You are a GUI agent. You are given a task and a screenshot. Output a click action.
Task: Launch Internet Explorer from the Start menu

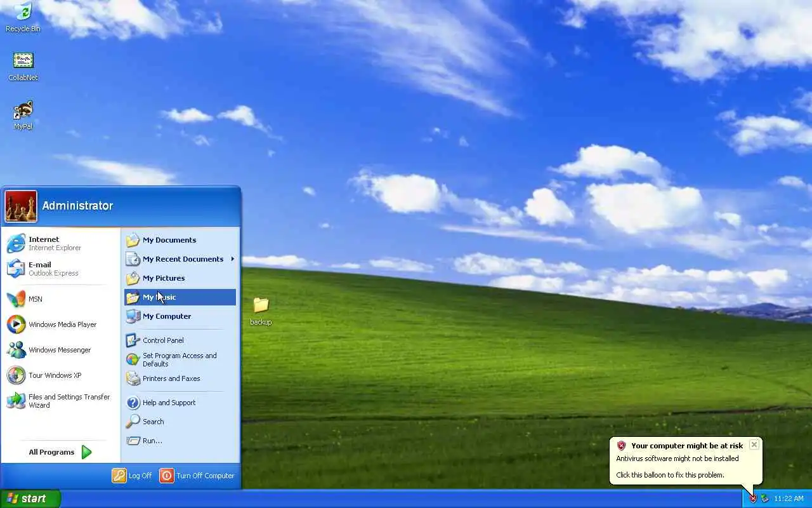(60, 243)
